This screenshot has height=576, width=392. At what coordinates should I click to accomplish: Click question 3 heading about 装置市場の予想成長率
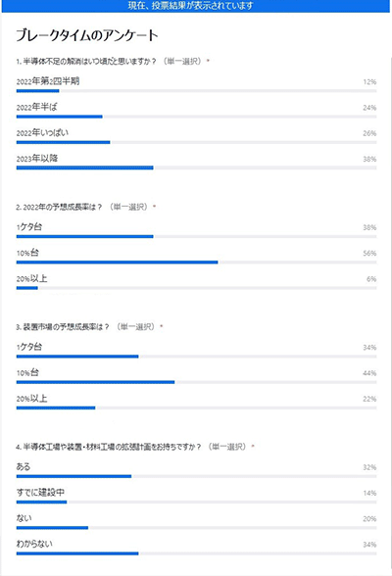[x=89, y=326]
